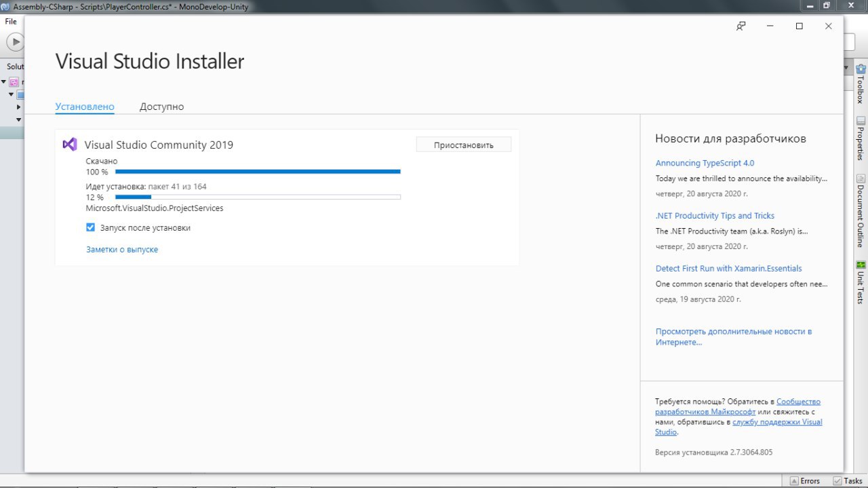Open '.NET Productivity Tips and Tricks' article
868x488 pixels.
click(x=715, y=215)
